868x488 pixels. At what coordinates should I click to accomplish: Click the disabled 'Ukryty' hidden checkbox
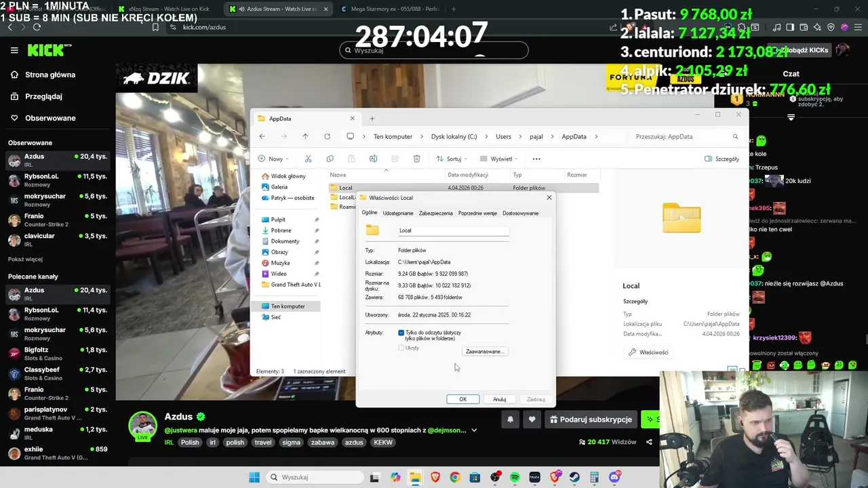pyautogui.click(x=401, y=348)
